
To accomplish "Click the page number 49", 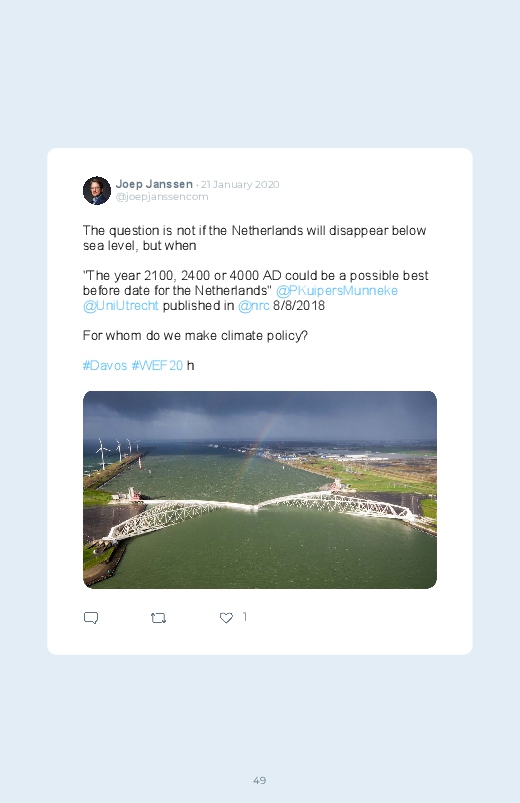I will coord(260,780).
